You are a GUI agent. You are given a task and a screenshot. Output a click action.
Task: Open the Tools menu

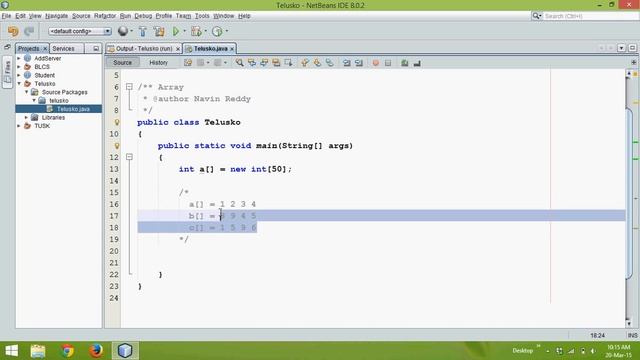coord(202,16)
